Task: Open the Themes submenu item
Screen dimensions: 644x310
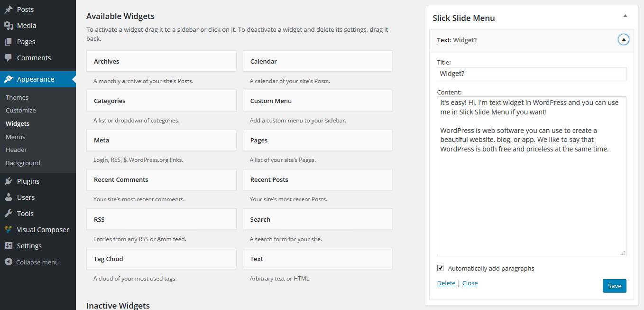Action: pos(17,97)
